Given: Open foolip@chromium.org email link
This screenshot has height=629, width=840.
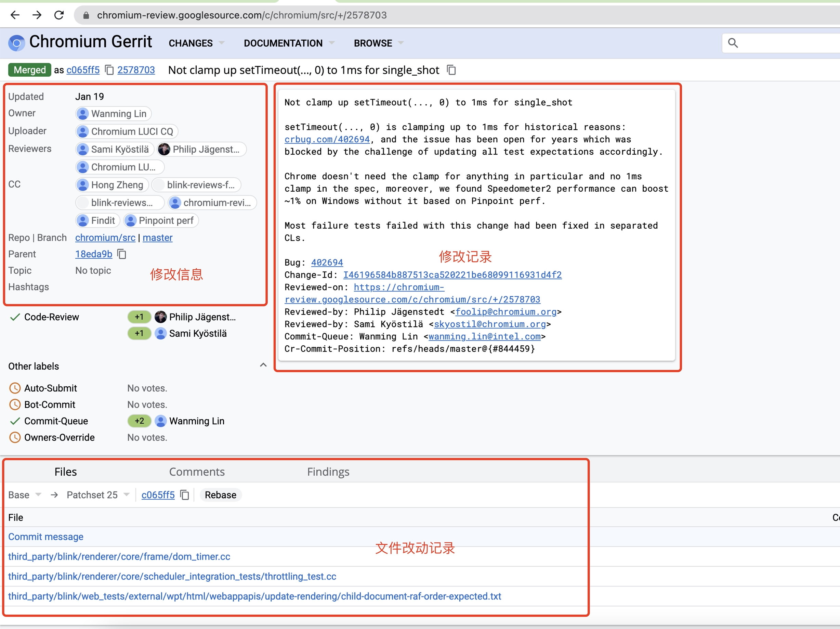Looking at the screenshot, I should click(x=506, y=312).
